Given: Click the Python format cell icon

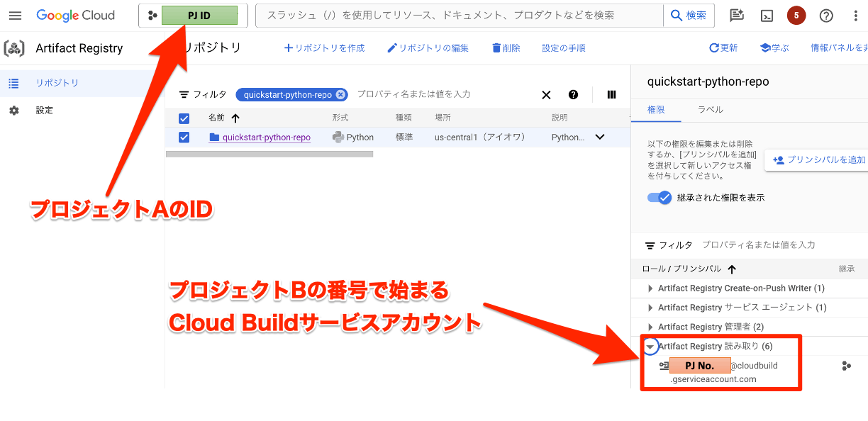Looking at the screenshot, I should (x=338, y=137).
